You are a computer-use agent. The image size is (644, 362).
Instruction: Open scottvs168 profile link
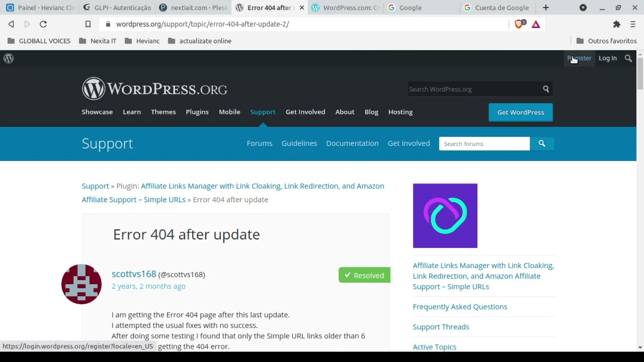coord(134,274)
